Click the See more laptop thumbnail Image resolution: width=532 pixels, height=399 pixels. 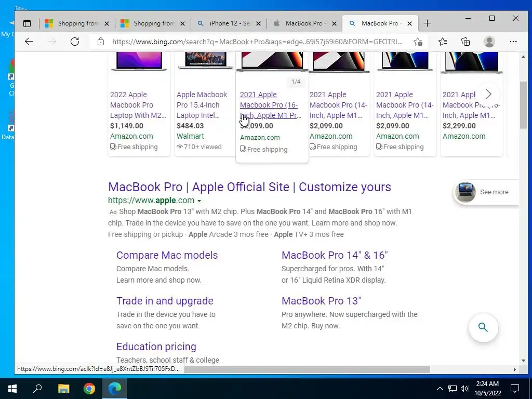[x=465, y=192]
